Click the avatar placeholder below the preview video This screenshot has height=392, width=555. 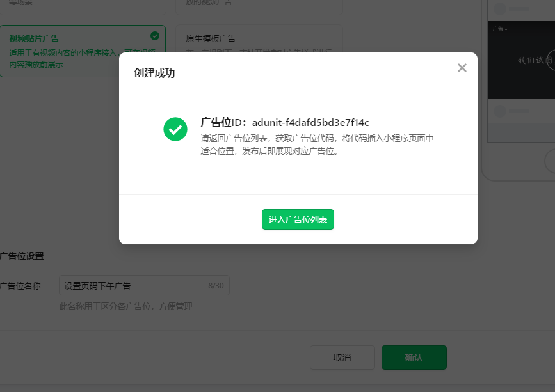499,111
